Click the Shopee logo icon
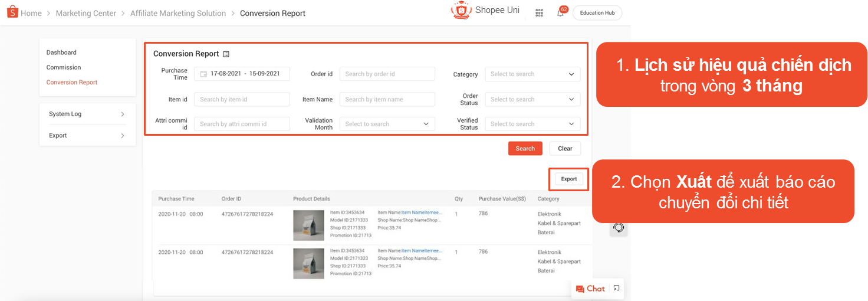The image size is (868, 301). click(x=12, y=12)
